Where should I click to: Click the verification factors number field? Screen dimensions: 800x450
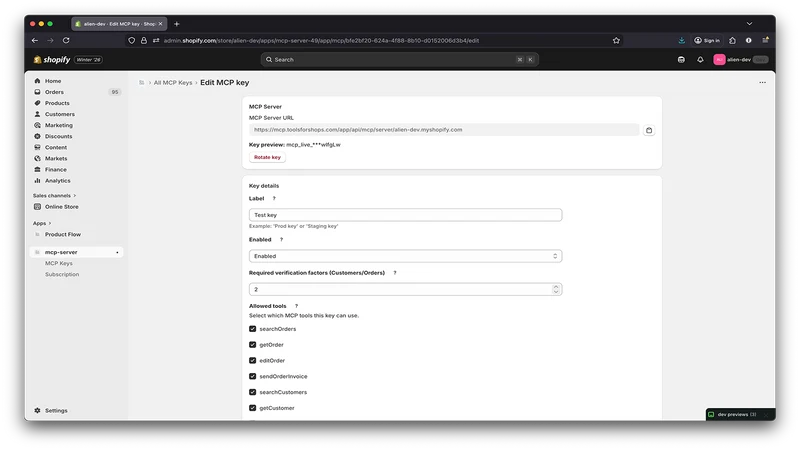tap(405, 289)
